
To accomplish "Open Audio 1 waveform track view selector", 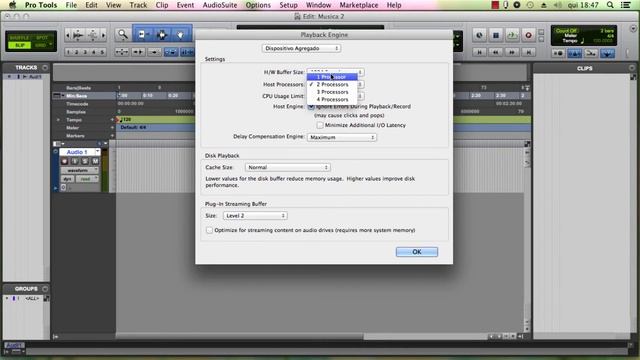I will click(x=80, y=170).
